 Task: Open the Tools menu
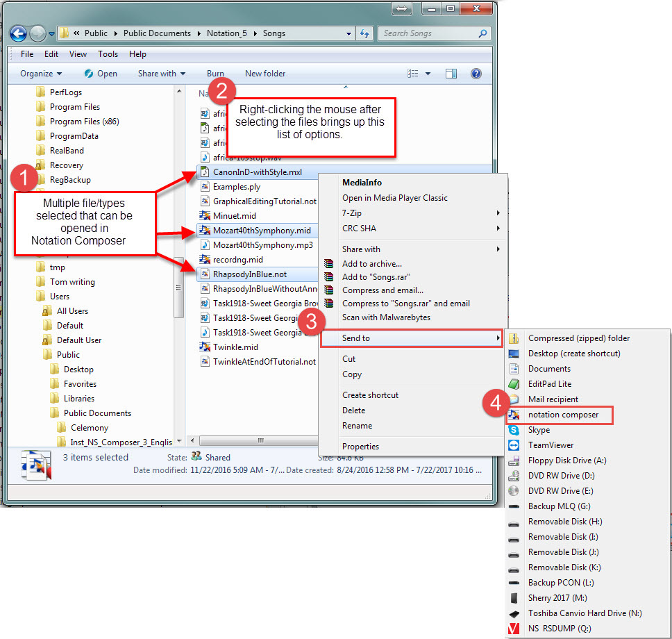[x=108, y=54]
